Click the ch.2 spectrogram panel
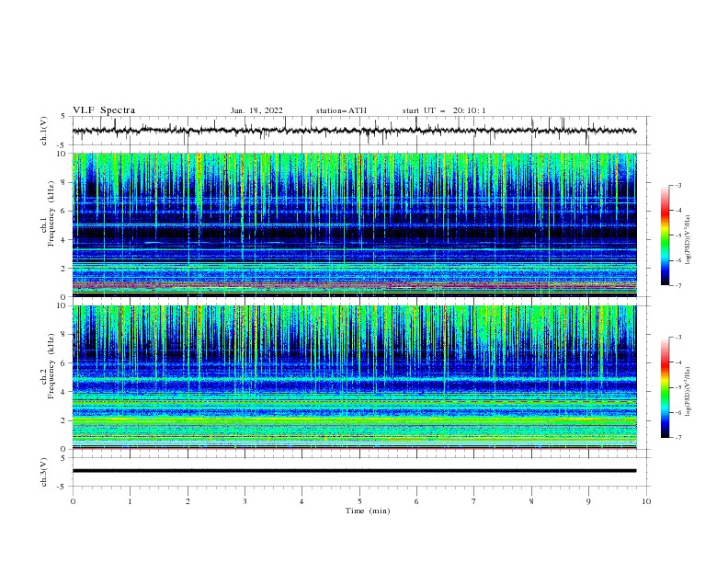This screenshot has width=728, height=563. [354, 377]
